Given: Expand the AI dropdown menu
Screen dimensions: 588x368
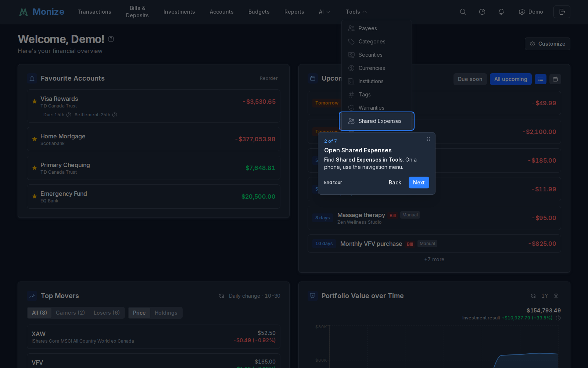Looking at the screenshot, I should (x=325, y=12).
